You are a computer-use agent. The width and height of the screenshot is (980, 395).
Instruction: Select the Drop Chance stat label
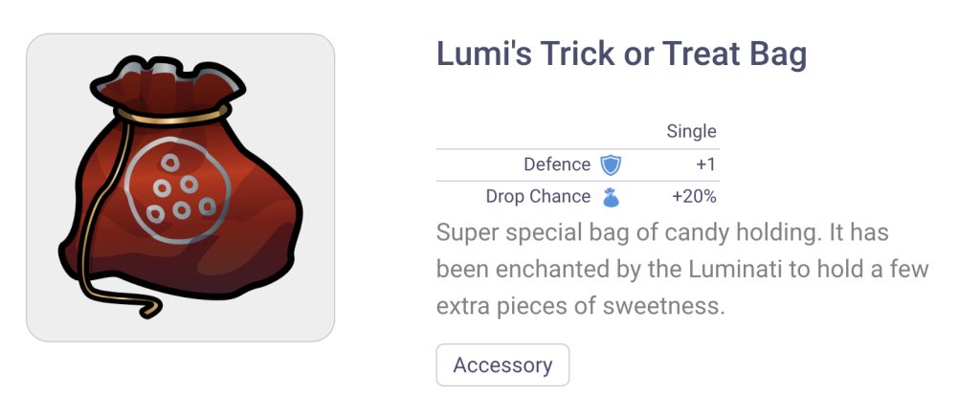point(539,197)
